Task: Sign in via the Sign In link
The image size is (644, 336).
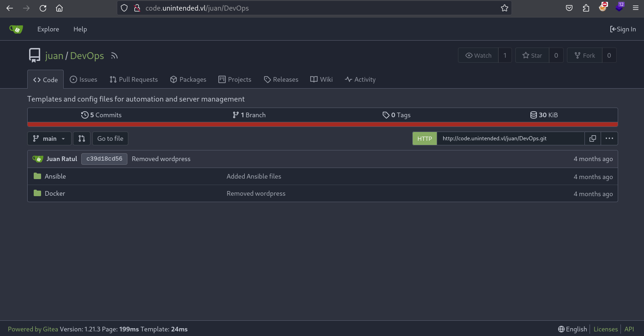Action: point(623,29)
